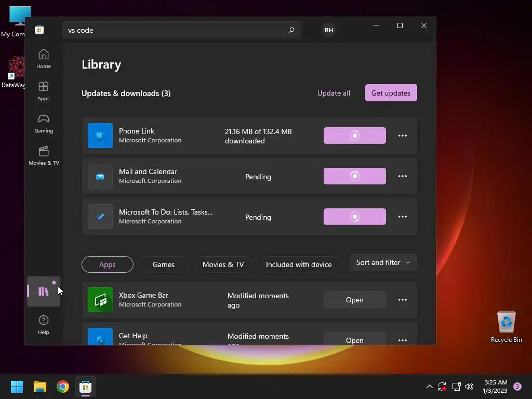This screenshot has width=532, height=399.
Task: Open Get Help with the Open button
Action: click(354, 339)
